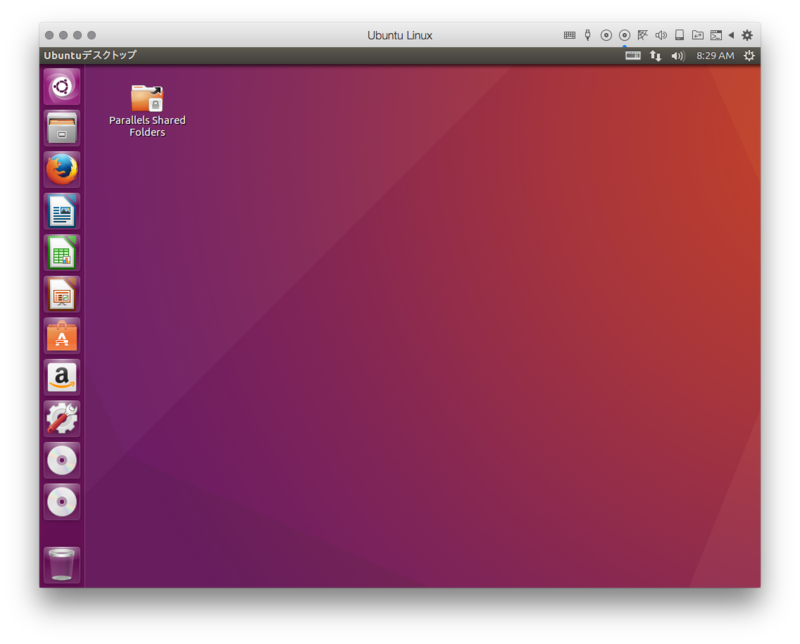Open the Ubuntu keyboard input indicator
800x644 pixels.
[x=633, y=56]
